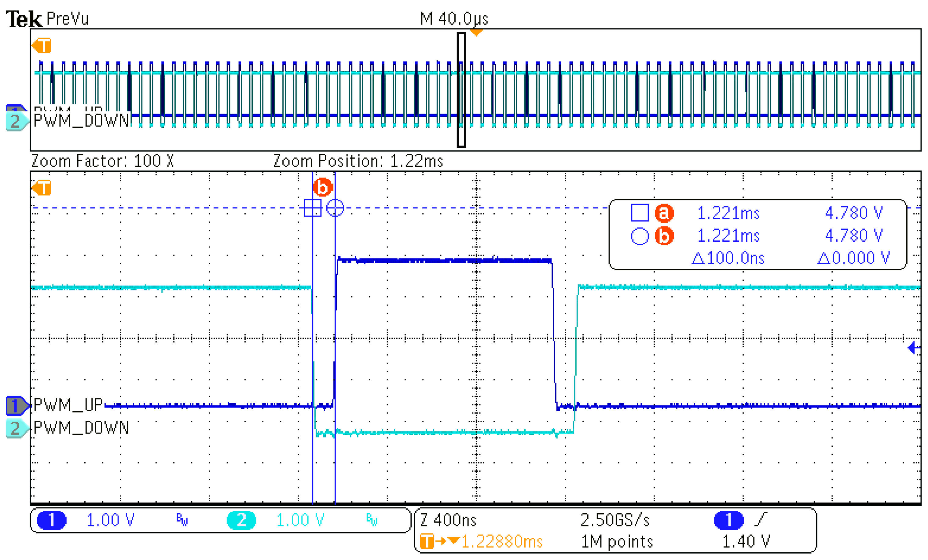
Task: Click the orange trigger T marker in overview
Action: tap(42, 46)
